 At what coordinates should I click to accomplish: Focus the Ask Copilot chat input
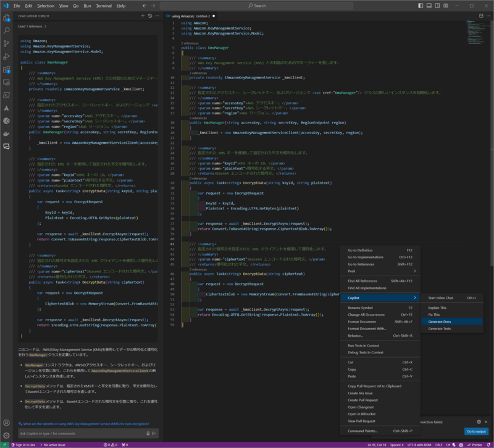click(x=82, y=434)
